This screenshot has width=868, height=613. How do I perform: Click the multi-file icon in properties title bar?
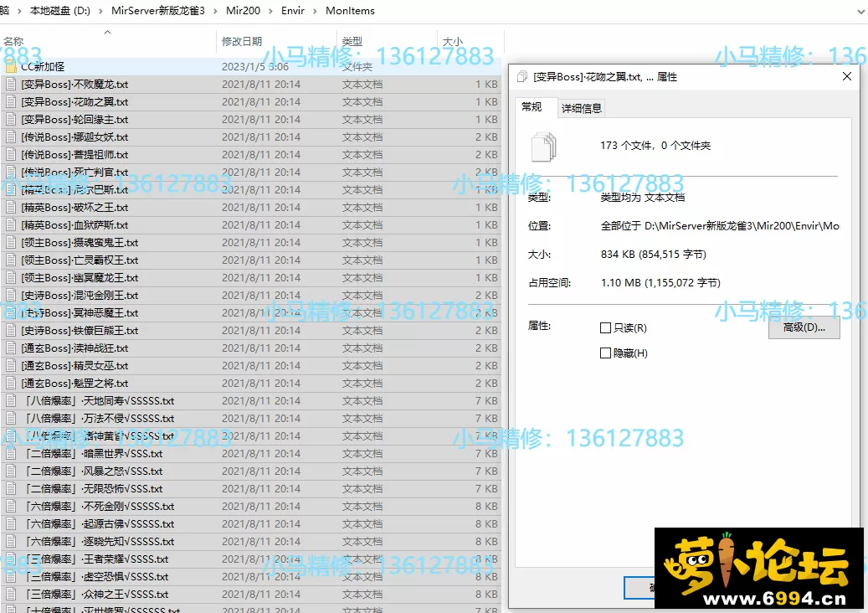tap(522, 77)
